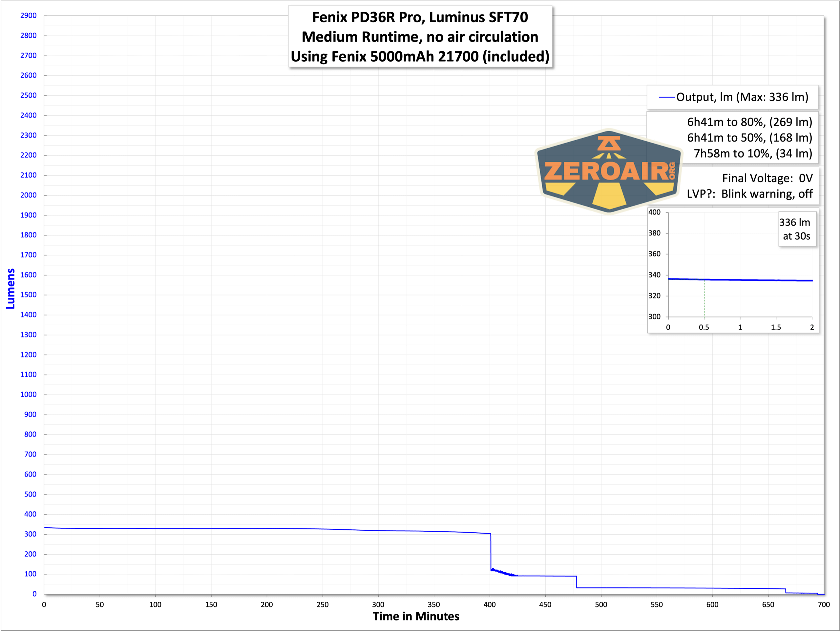Viewport: 840px width, 631px height.
Task: Click the '6h41m to 50%, (168 lm)' line
Action: 750,137
